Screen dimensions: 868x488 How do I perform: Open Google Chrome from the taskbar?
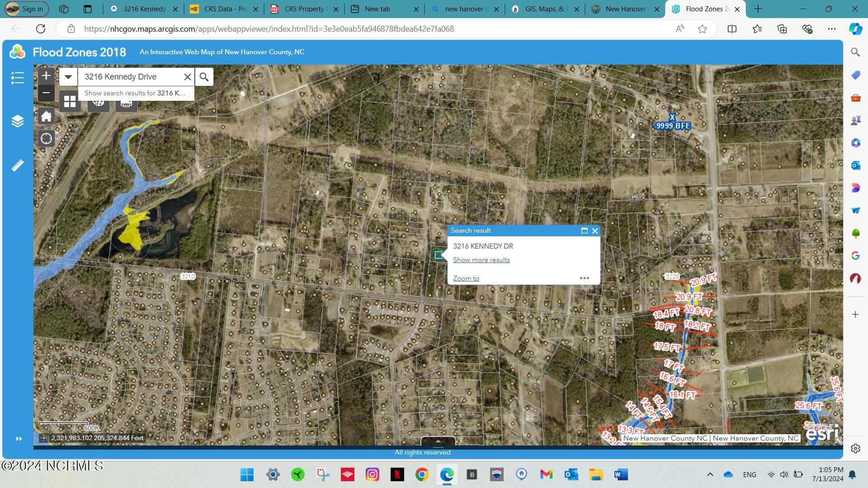(422, 474)
